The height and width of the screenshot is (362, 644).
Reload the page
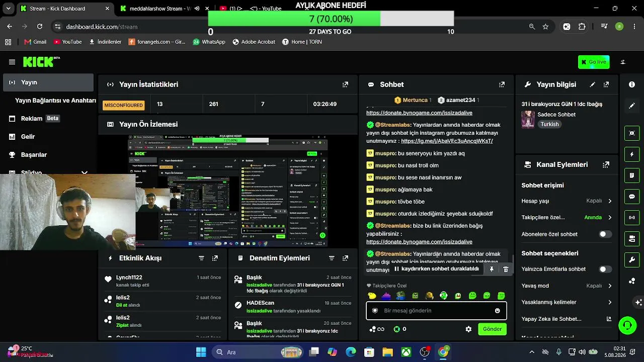(40, 27)
